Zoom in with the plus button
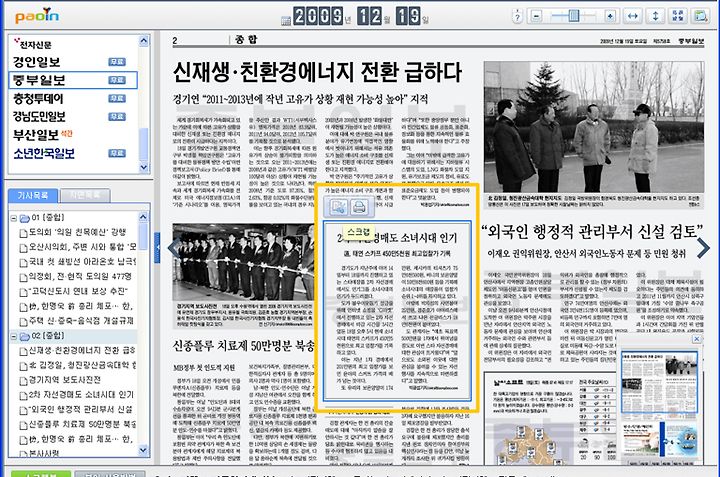This screenshot has width=720, height=477. [x=610, y=16]
